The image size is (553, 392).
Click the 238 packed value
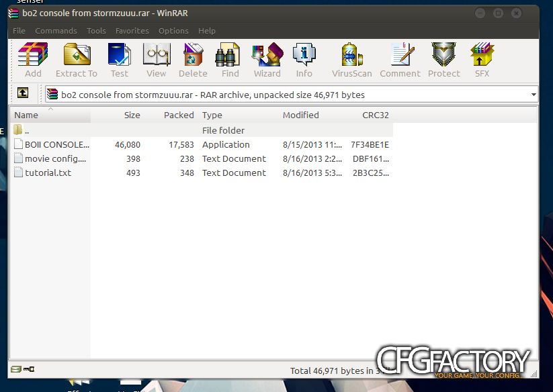pos(187,158)
